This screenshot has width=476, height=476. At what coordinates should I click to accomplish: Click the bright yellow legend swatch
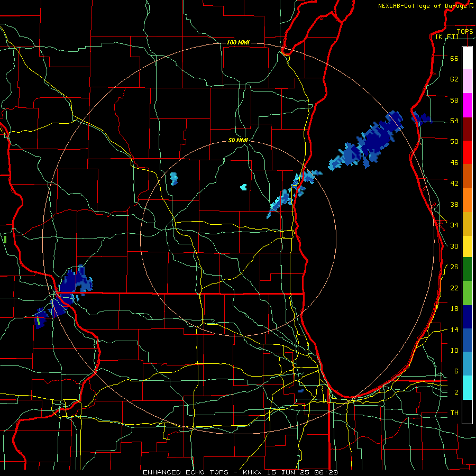[x=467, y=246]
